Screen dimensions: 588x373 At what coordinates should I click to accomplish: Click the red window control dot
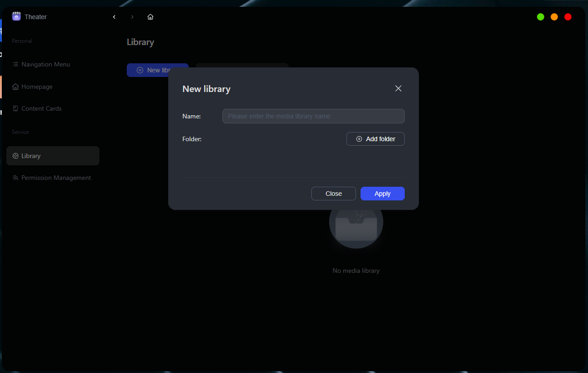pos(568,17)
